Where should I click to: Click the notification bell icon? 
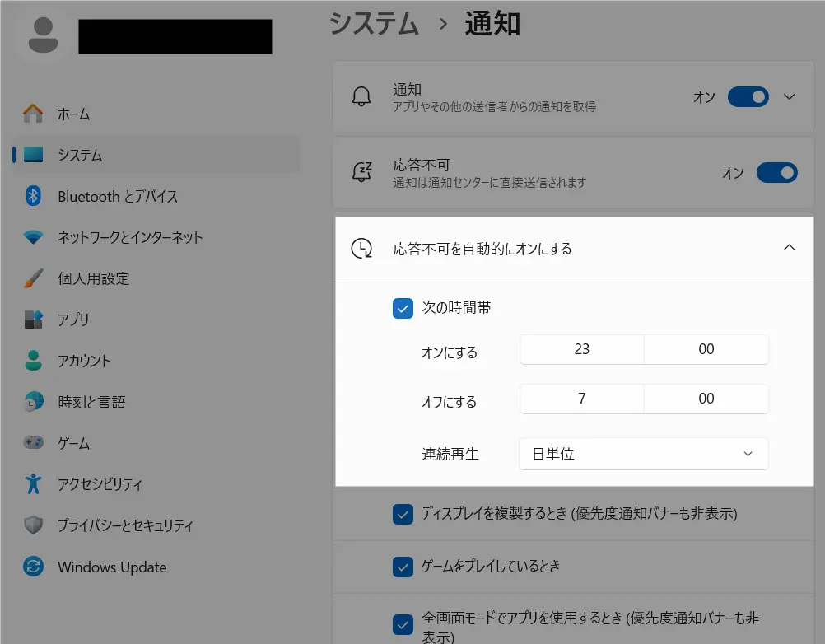point(361,97)
